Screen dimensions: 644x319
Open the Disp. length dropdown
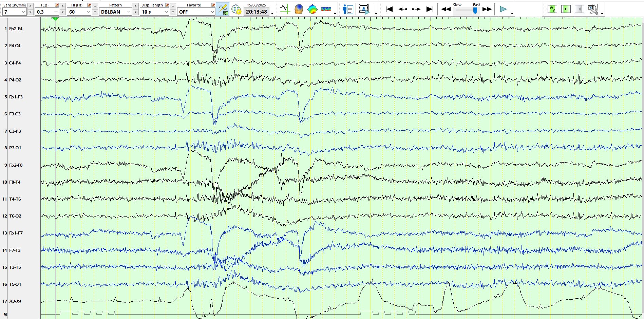click(155, 12)
